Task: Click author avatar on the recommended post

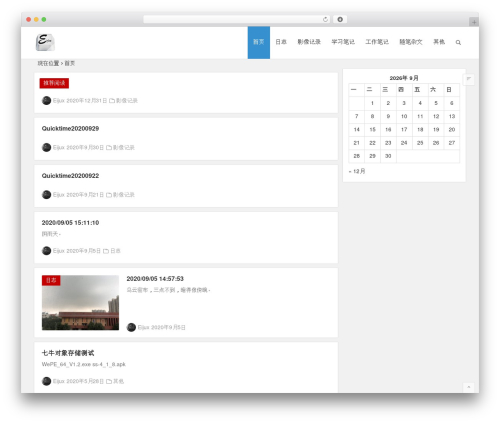Action: point(46,100)
